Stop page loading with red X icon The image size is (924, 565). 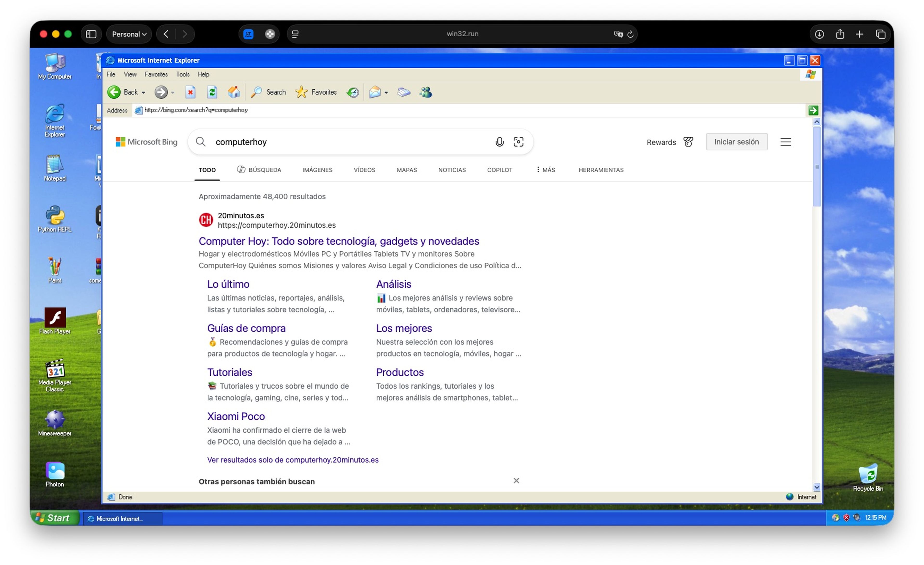pos(191,92)
